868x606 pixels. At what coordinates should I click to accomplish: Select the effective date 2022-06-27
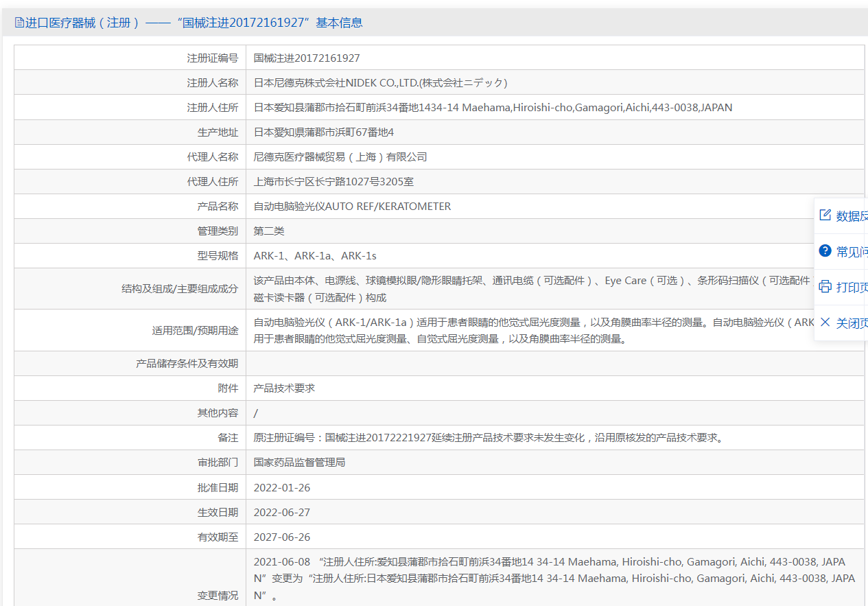click(282, 512)
